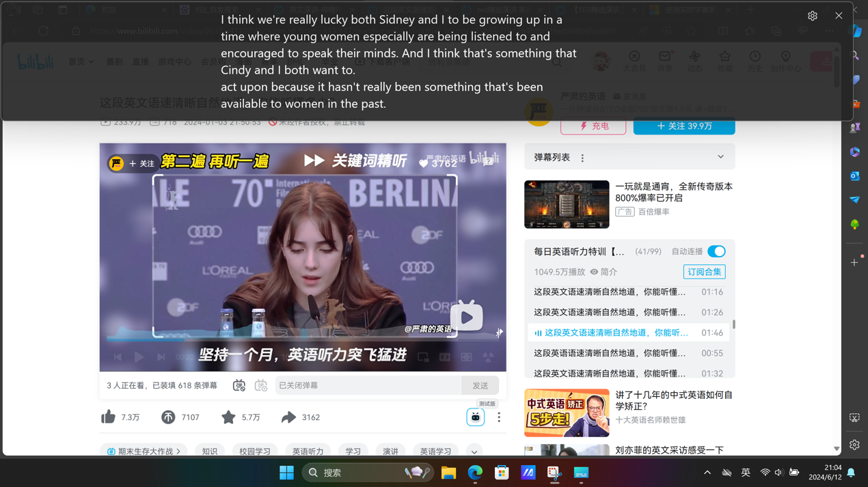Select the 英语听力 tag
Viewport: 868px width, 487px height.
pos(308,451)
